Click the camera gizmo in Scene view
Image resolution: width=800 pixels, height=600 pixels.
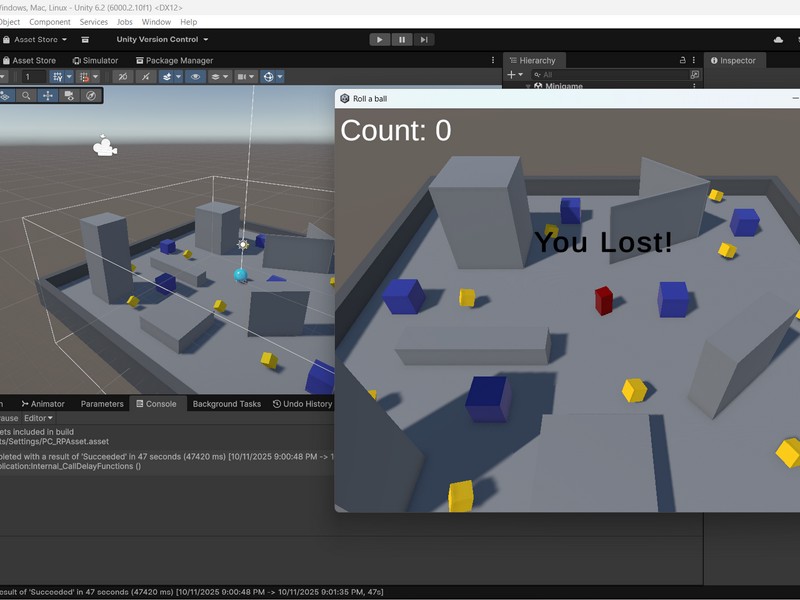[104, 148]
